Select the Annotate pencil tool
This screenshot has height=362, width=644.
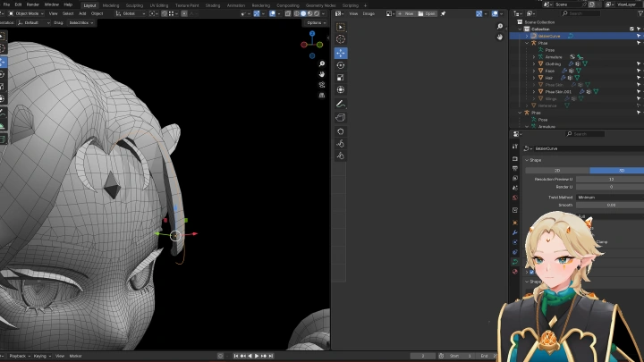click(x=341, y=104)
